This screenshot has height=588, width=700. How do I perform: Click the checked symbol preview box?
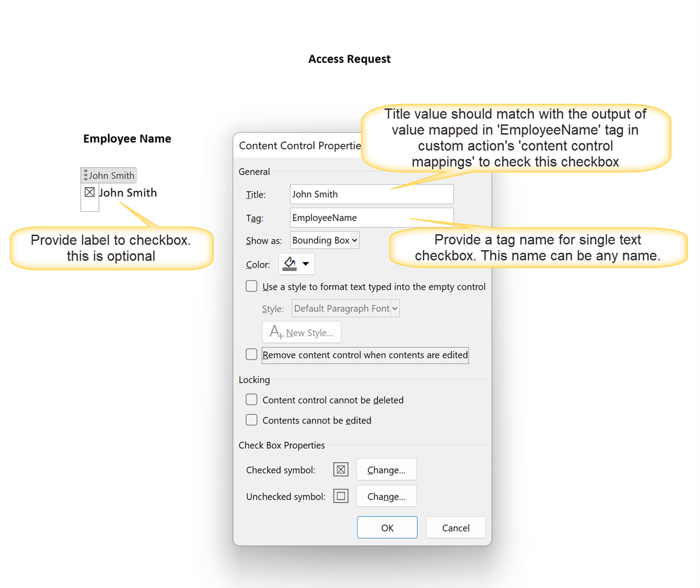(x=340, y=469)
